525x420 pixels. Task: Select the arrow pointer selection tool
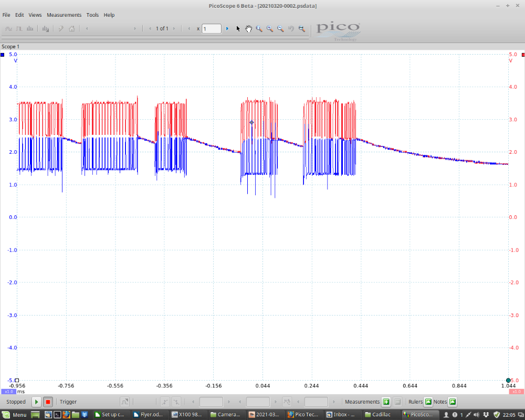click(x=238, y=29)
